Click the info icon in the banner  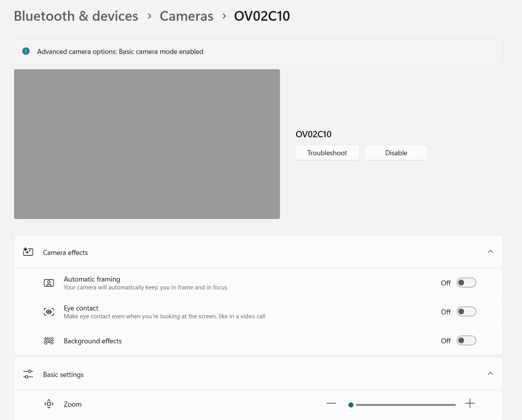26,51
